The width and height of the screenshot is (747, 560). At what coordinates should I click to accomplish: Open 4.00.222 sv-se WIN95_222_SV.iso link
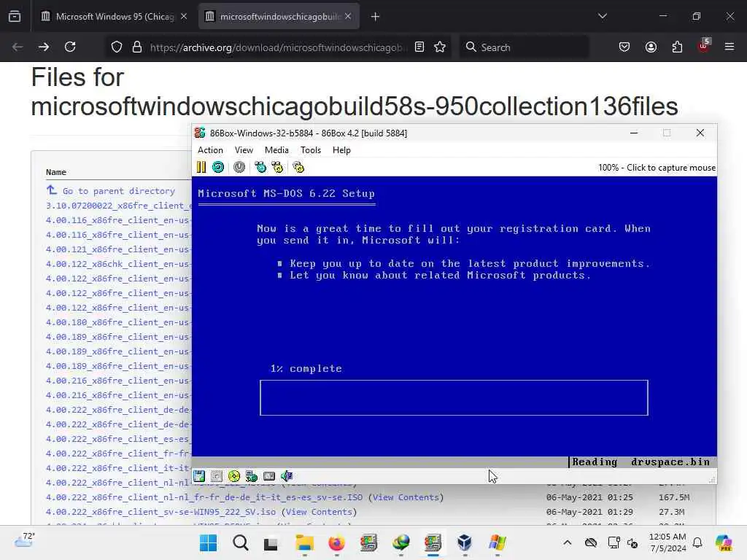[161, 512]
